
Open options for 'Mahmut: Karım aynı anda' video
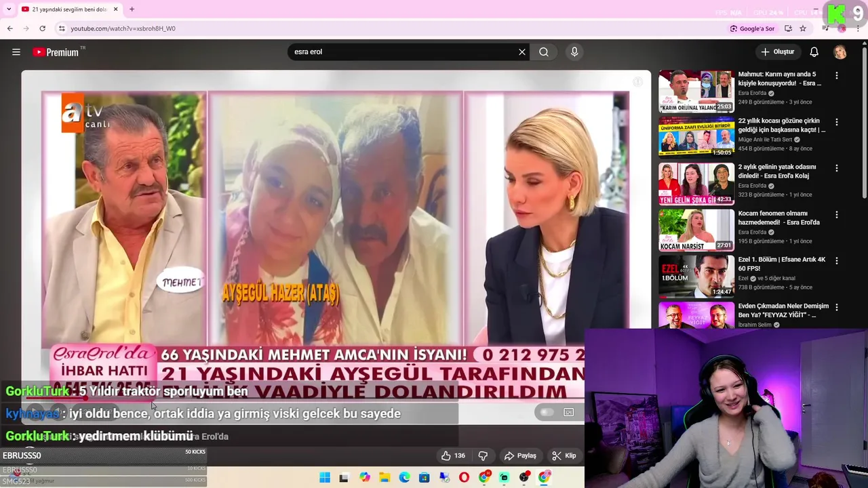837,76
